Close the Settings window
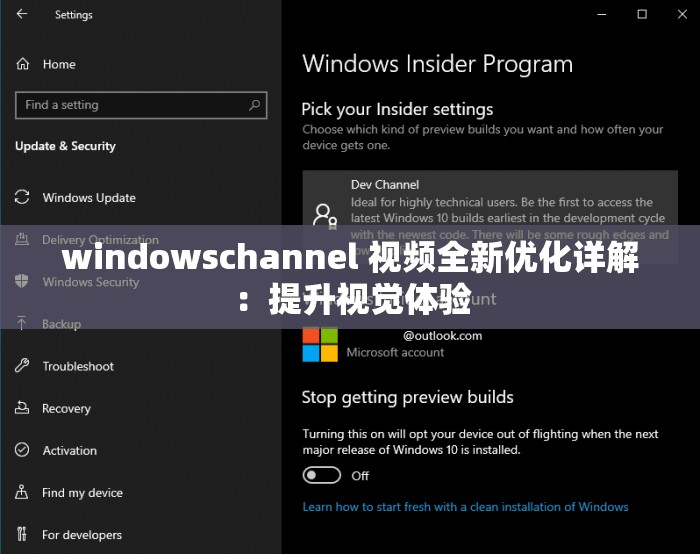This screenshot has width=700, height=554. click(x=682, y=14)
